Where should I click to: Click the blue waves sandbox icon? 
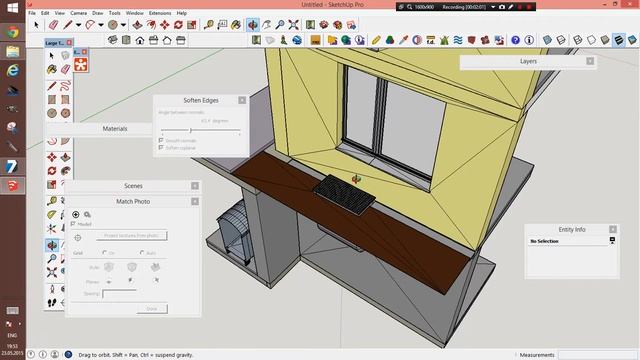458,40
